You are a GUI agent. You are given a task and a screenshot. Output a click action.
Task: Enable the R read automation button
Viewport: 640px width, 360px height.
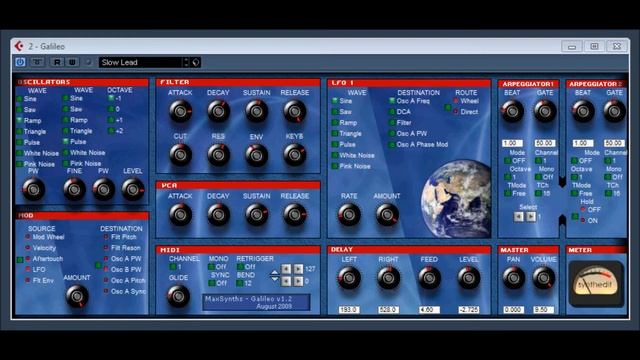point(57,62)
